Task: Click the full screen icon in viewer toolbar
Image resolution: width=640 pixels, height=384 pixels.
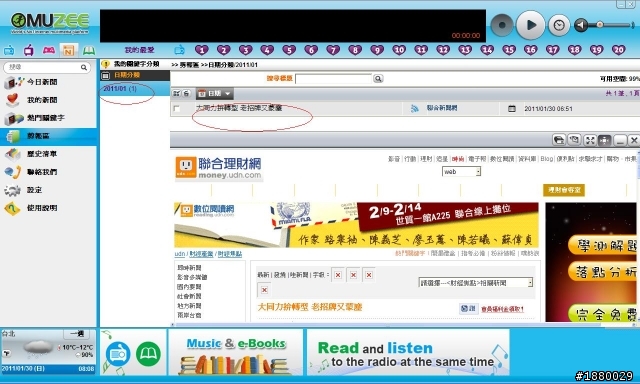Action: [x=590, y=140]
